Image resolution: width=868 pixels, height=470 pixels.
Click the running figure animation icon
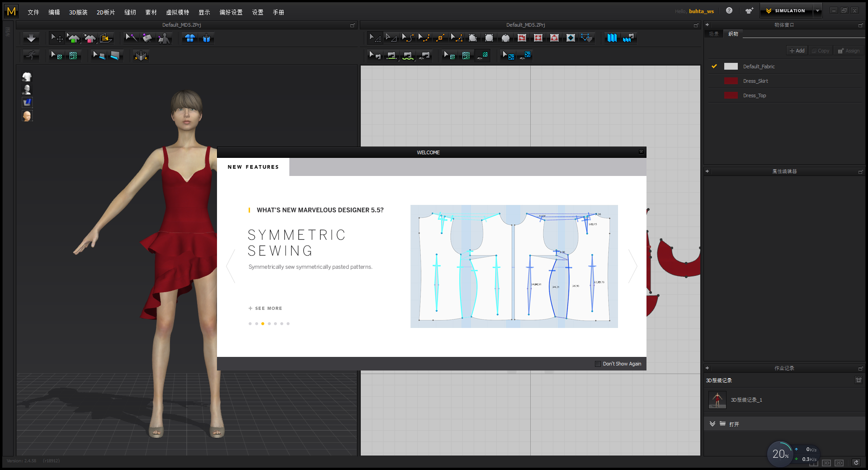pos(31,56)
